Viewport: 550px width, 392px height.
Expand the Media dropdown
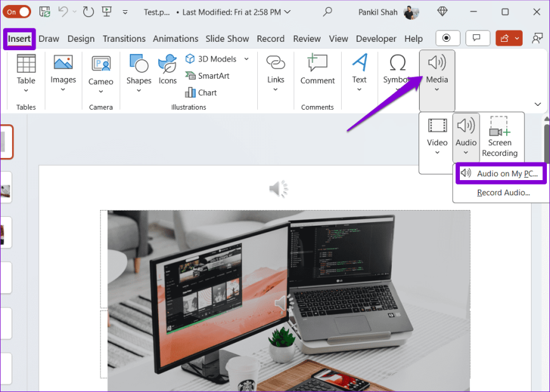click(x=436, y=73)
